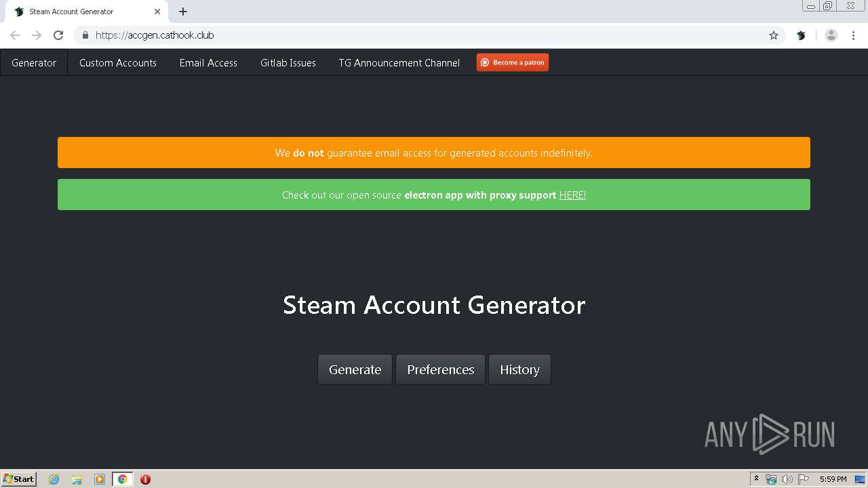Click the red Opera taskbar icon
Screen dimensions: 868x488
point(145,479)
